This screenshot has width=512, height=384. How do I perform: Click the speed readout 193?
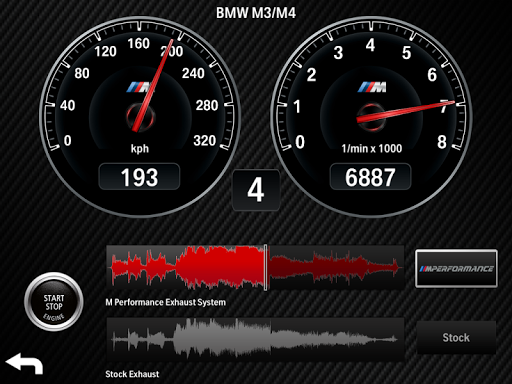[139, 177]
